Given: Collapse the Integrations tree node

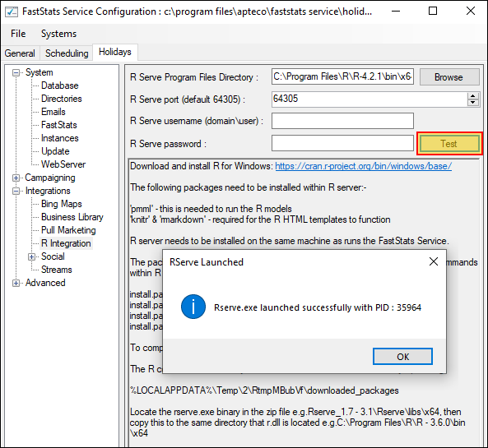Looking at the screenshot, I should pyautogui.click(x=16, y=191).
